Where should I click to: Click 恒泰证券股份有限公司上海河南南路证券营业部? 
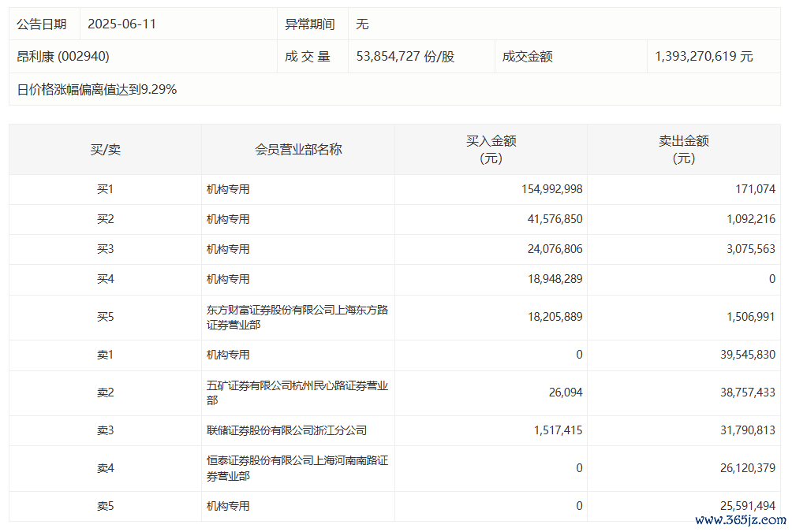tap(297, 468)
